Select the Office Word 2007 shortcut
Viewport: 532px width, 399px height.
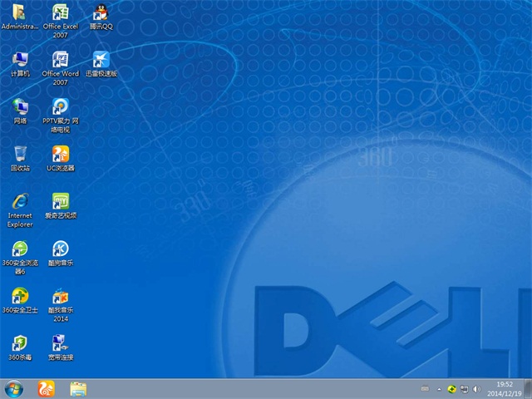(61, 60)
